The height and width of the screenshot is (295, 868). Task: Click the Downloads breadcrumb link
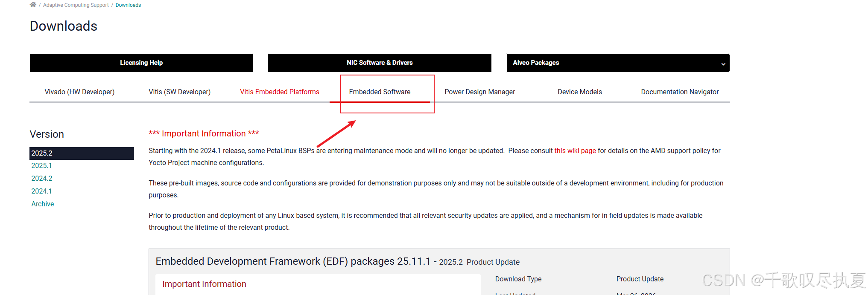click(128, 5)
